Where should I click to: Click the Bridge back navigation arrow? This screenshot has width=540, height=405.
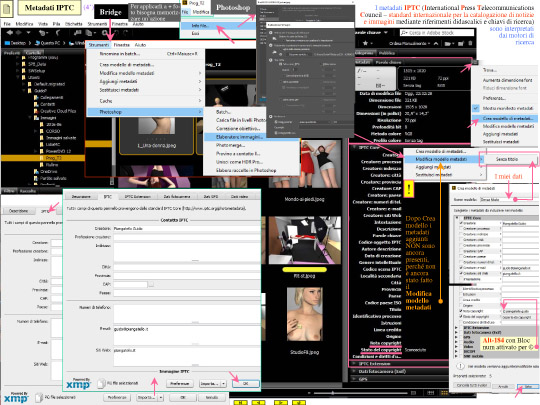tap(10, 33)
